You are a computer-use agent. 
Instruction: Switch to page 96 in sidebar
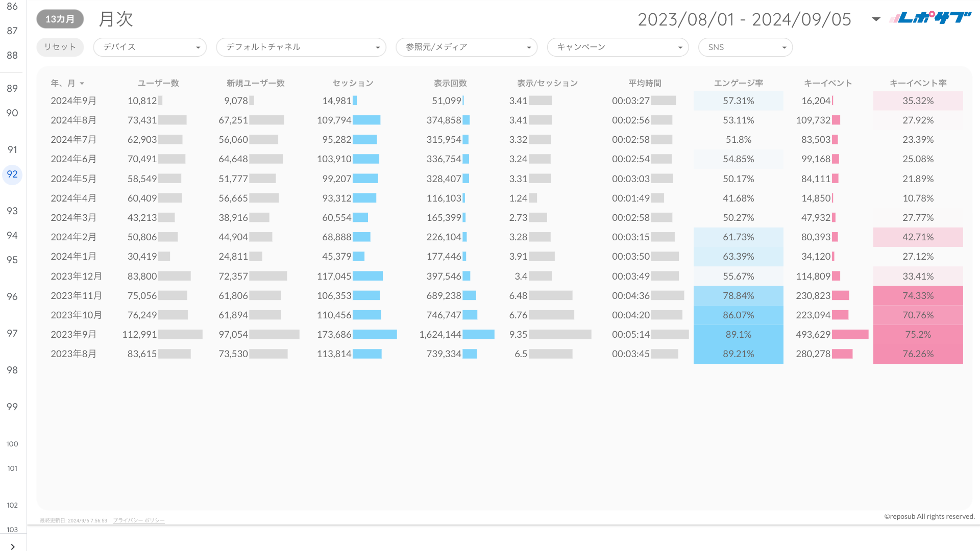[x=12, y=296]
